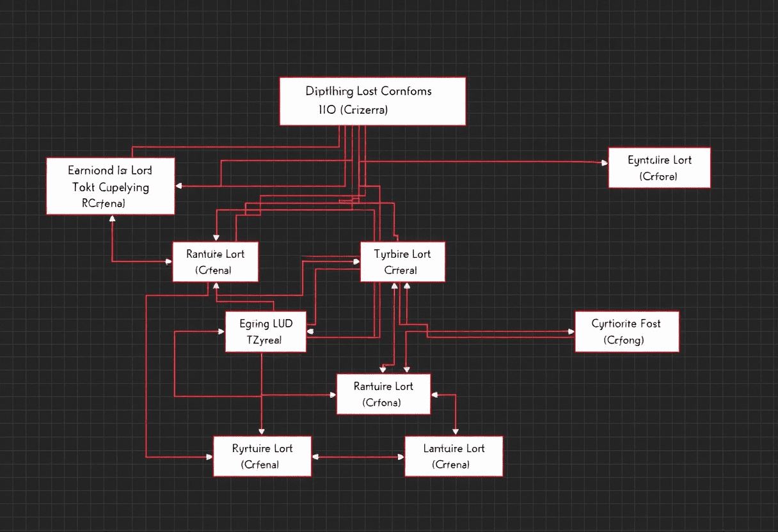Click the arrowhead entering Eyntulire Lort node
778x532 pixels.
[604, 163]
